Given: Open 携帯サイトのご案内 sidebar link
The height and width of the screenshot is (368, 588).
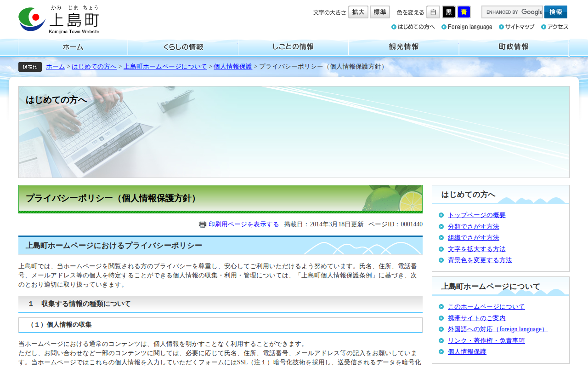Looking at the screenshot, I should [477, 318].
